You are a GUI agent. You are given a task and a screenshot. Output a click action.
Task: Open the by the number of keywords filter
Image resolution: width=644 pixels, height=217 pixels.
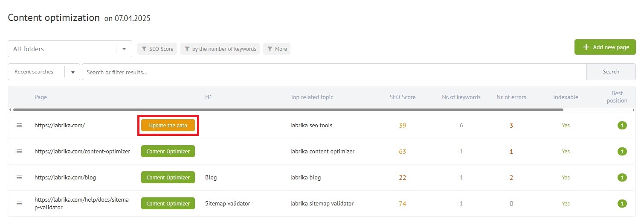pyautogui.click(x=220, y=49)
